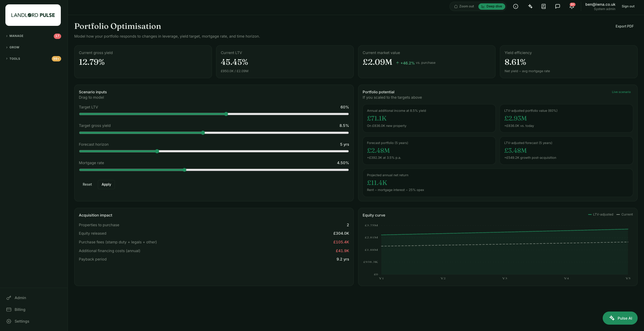The width and height of the screenshot is (644, 331).
Task: Open the info icon in top bar
Action: click(516, 6)
